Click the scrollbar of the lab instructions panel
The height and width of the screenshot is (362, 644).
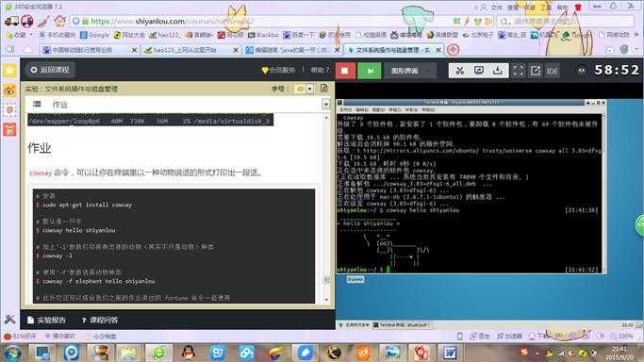327,208
